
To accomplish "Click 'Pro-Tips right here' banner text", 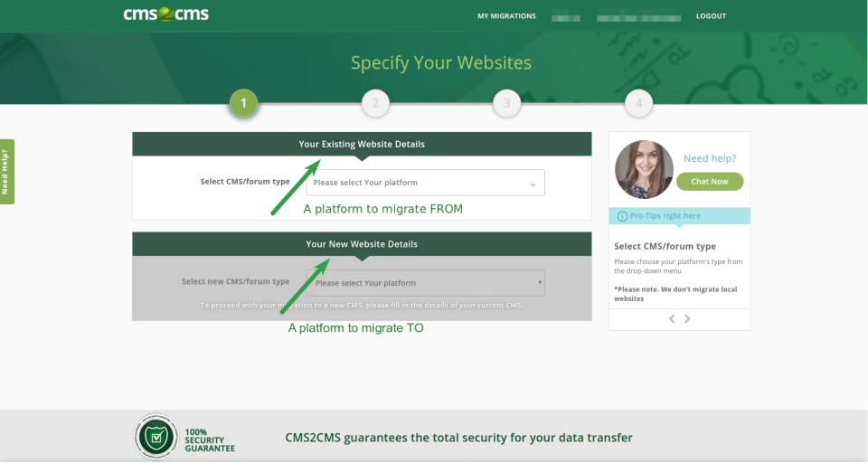I will tap(665, 216).
